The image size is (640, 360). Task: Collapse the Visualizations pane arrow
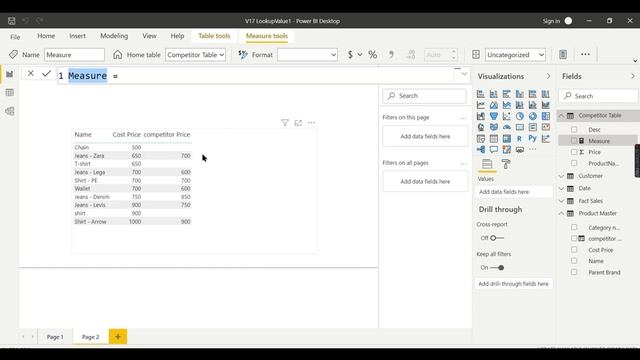coord(548,76)
